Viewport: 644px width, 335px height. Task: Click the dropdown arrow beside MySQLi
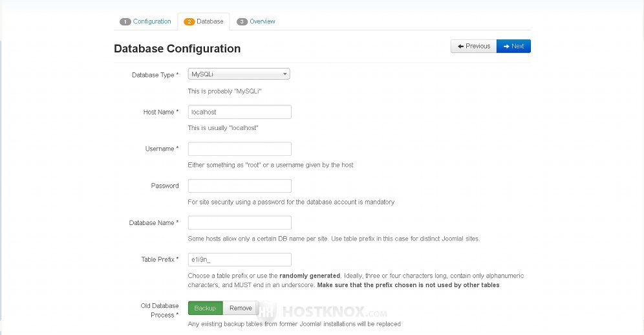(284, 74)
